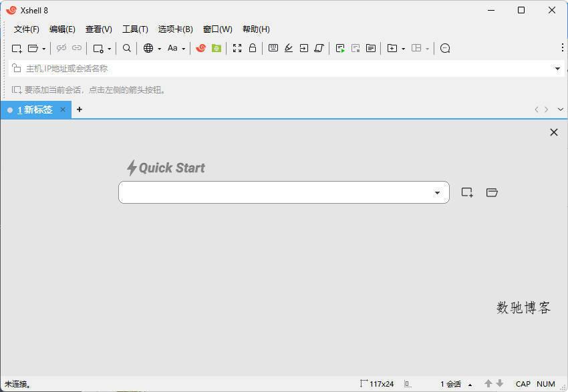Expand the globe Encoding dropdown arrow

[160, 49]
